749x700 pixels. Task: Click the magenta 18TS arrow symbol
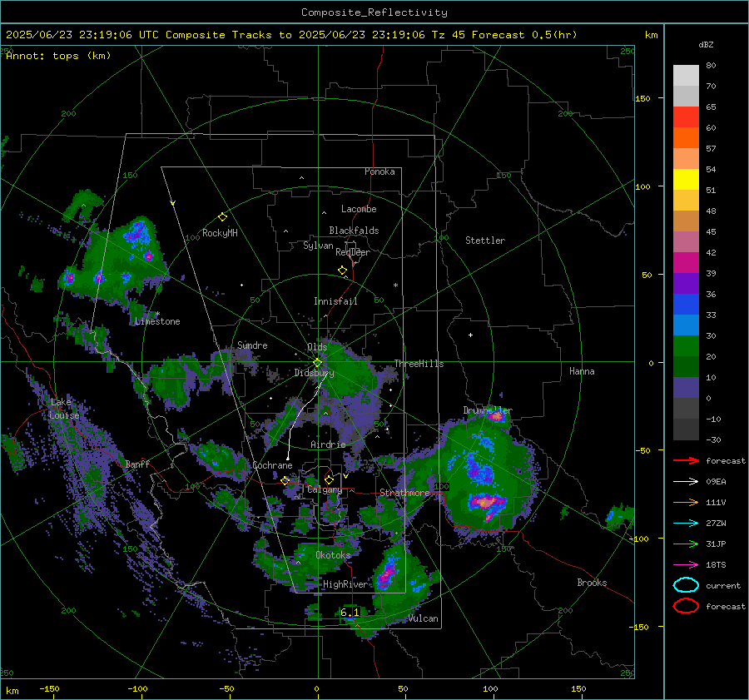click(686, 565)
